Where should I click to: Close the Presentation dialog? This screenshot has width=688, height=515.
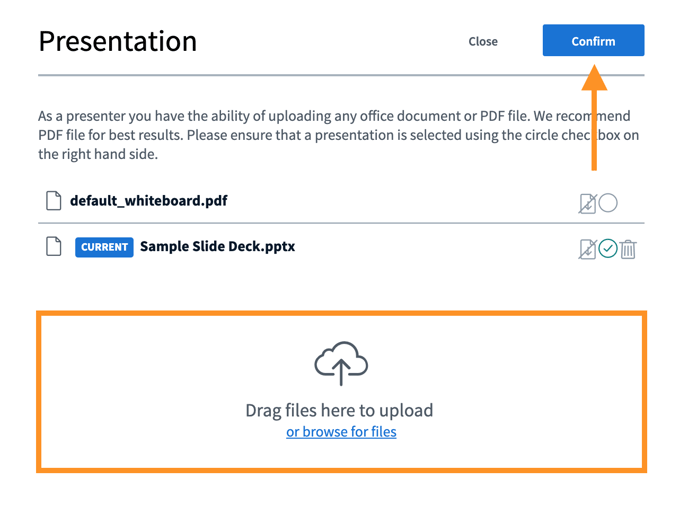pos(483,41)
